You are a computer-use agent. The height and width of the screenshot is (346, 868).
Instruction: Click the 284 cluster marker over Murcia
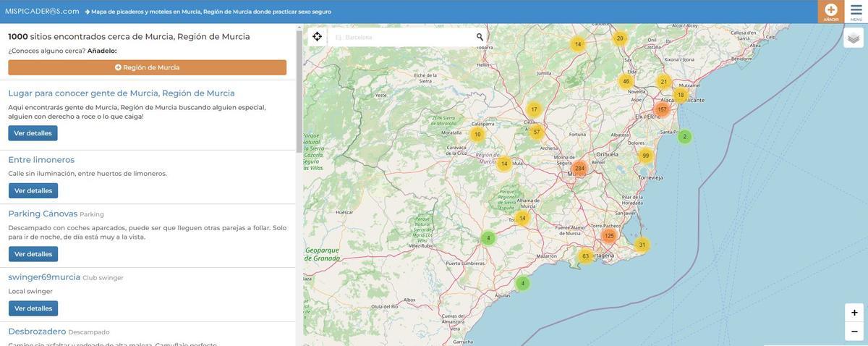point(579,169)
